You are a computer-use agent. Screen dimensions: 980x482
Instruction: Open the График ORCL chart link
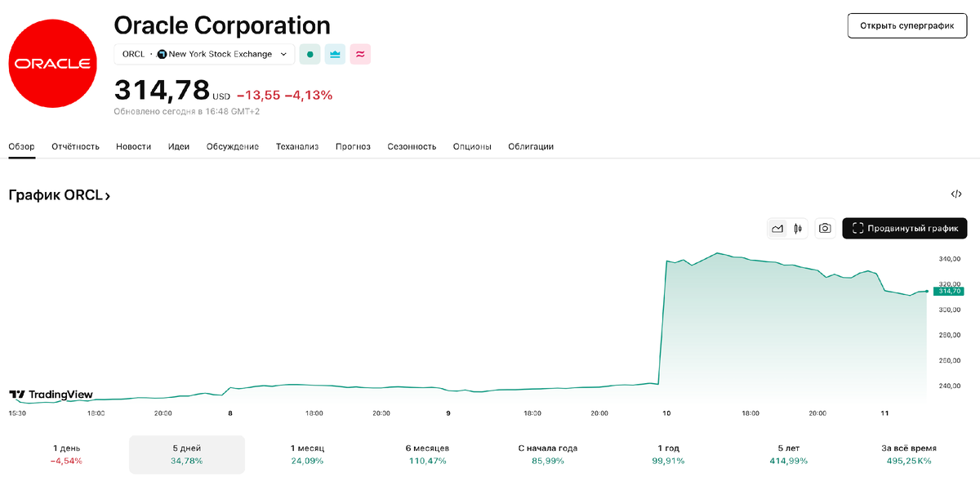tap(59, 195)
